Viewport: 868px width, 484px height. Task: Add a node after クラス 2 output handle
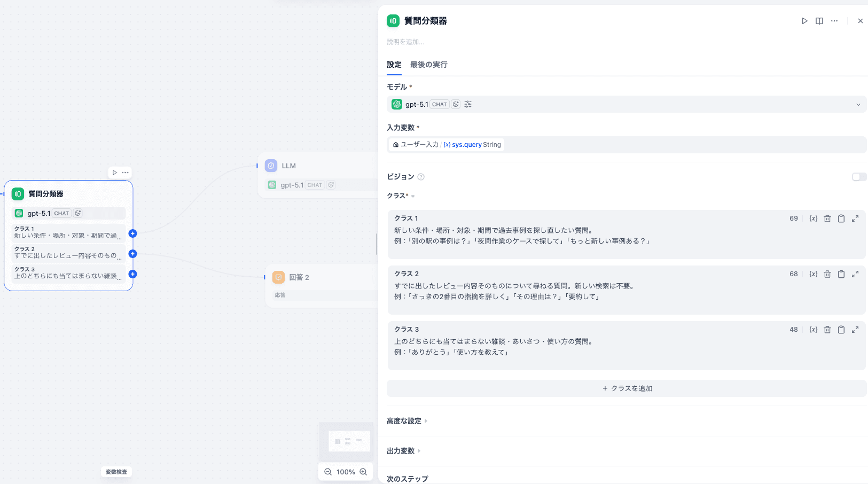coord(133,254)
